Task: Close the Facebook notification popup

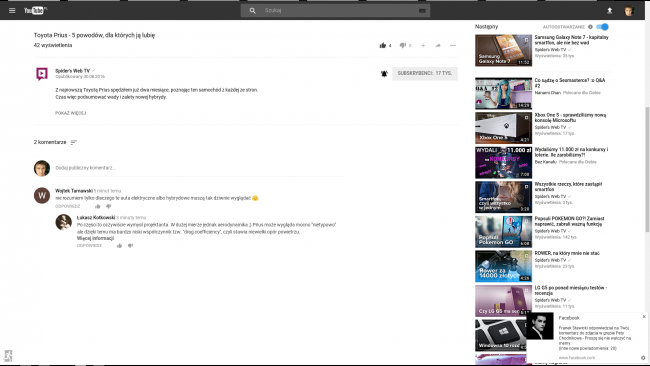Action: point(644,317)
